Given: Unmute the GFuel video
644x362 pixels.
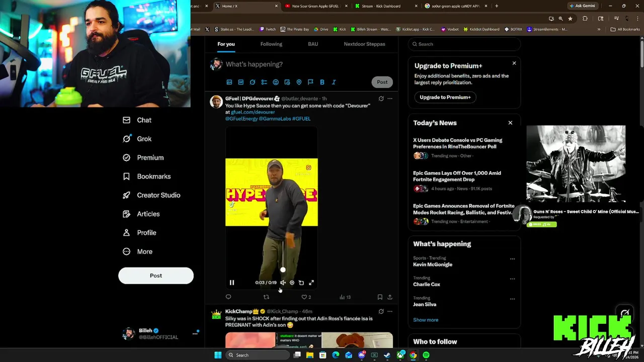Looking at the screenshot, I should (283, 283).
